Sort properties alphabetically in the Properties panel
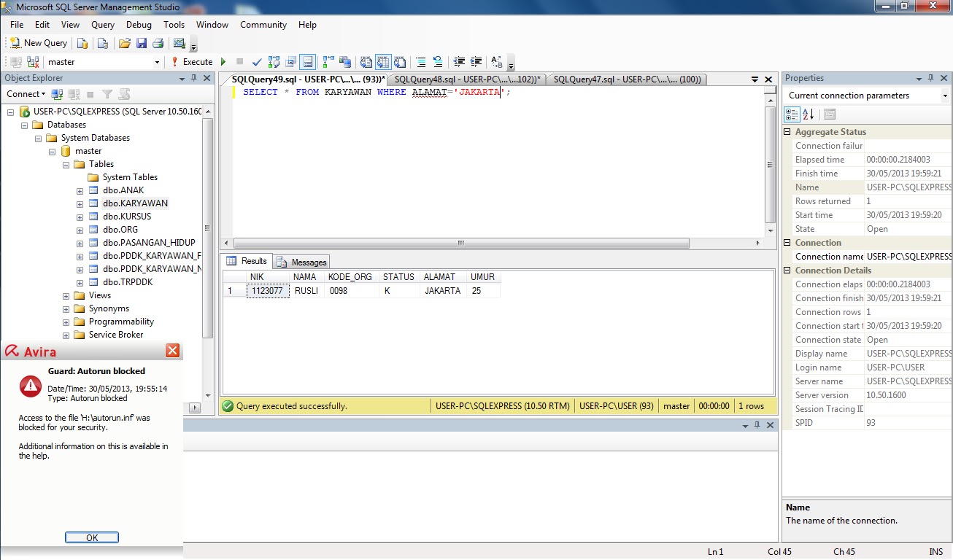This screenshot has width=953, height=560. point(808,114)
